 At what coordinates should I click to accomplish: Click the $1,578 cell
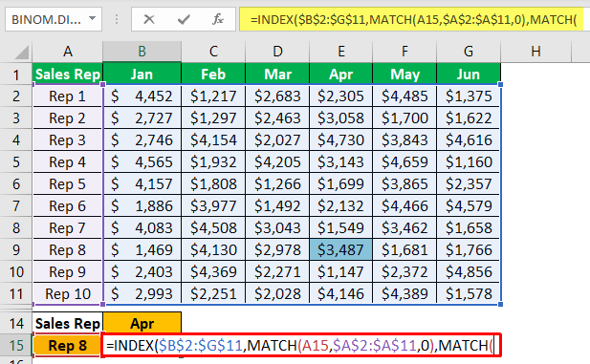pos(469,294)
